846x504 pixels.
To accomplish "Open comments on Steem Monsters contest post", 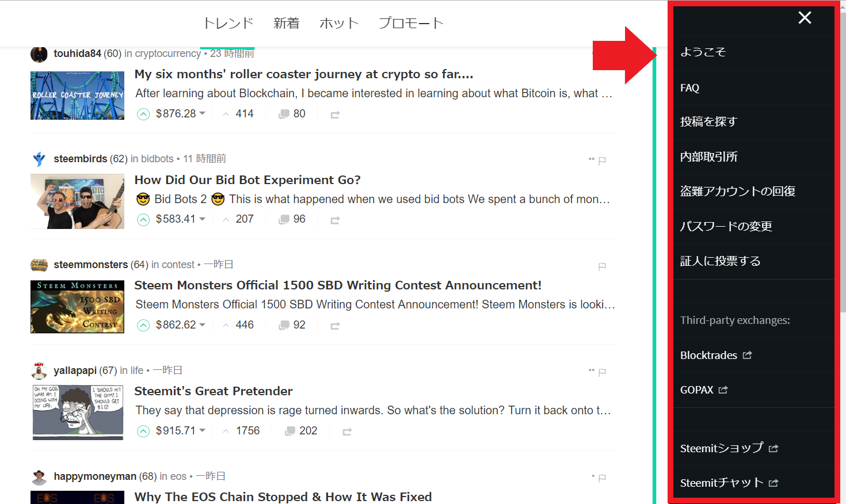I will (292, 325).
